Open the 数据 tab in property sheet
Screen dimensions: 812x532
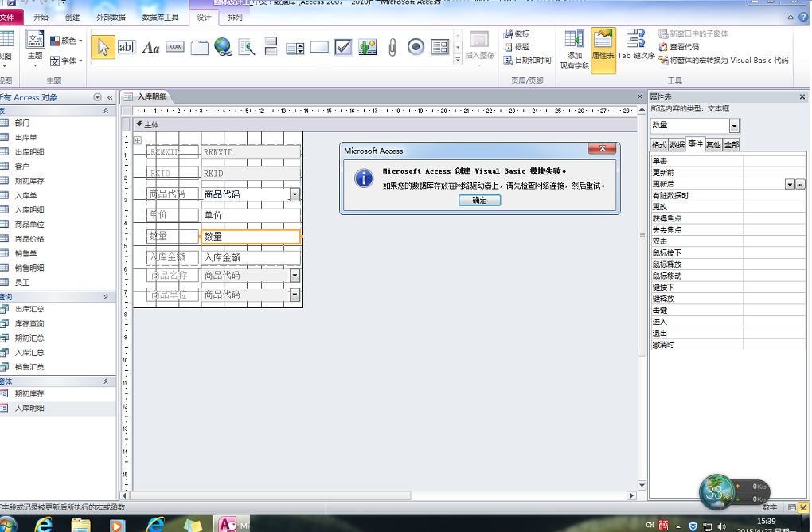point(677,144)
